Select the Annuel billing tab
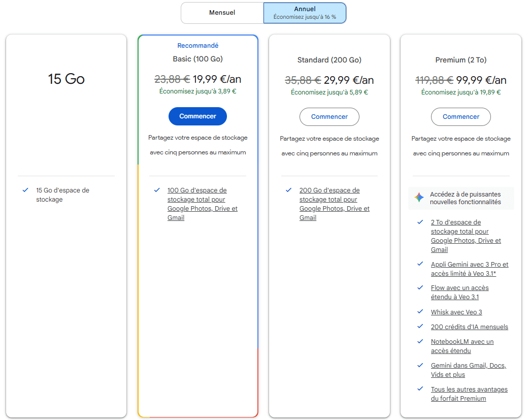The image size is (529, 420). (x=305, y=13)
